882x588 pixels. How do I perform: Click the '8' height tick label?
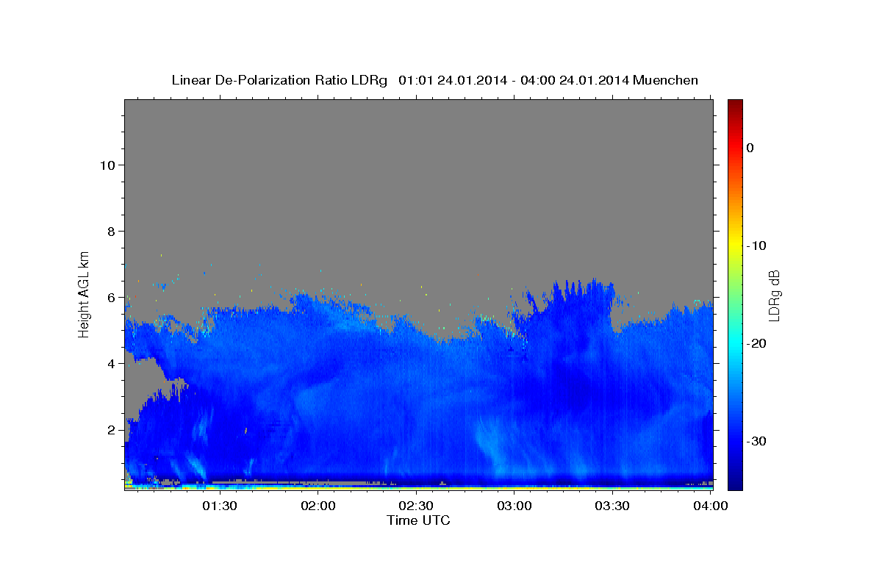(112, 232)
